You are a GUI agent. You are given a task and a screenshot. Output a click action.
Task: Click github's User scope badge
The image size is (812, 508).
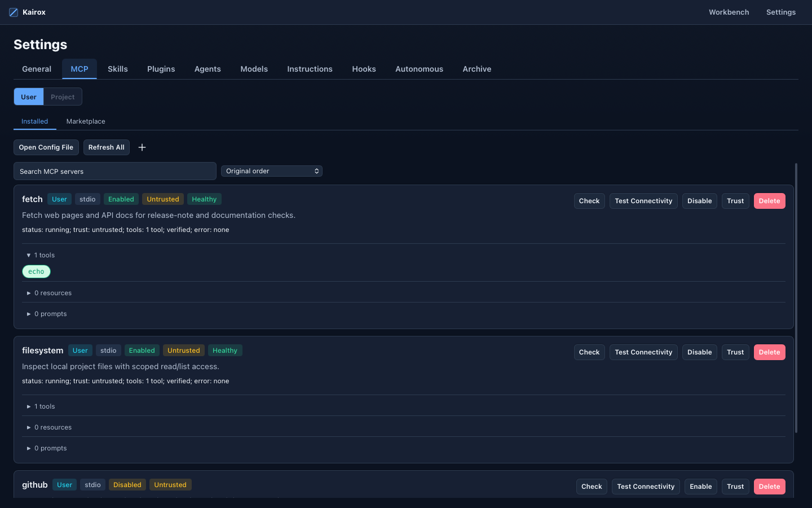pos(65,485)
